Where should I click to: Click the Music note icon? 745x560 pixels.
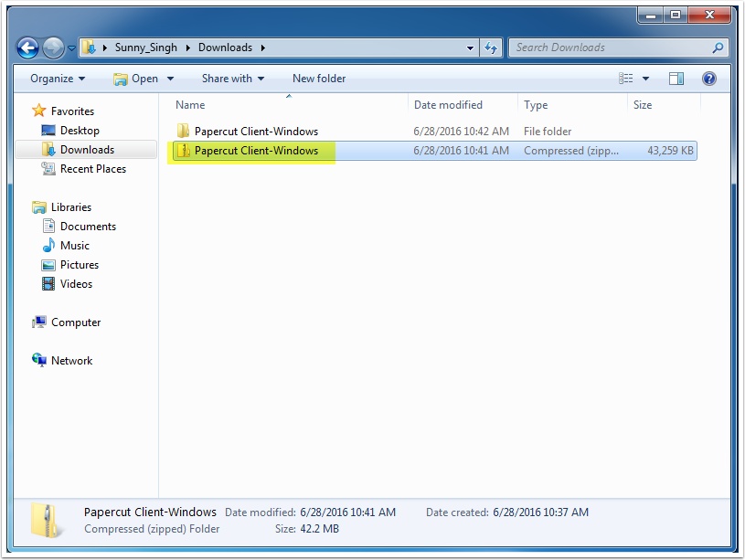(48, 245)
